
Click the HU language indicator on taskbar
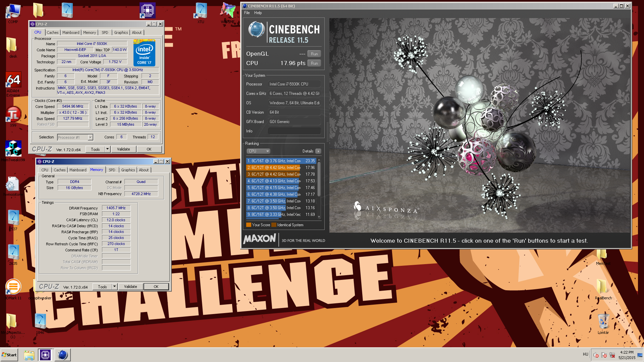[x=586, y=354]
